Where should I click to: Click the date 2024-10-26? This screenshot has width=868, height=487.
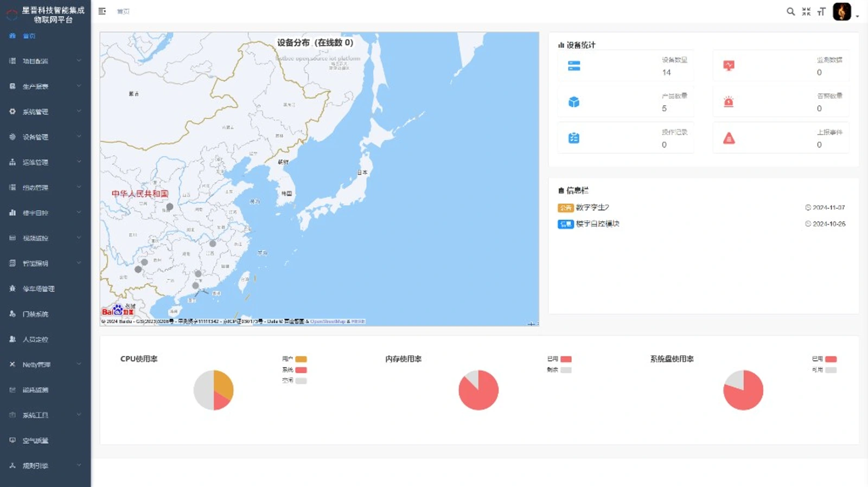[x=828, y=224]
